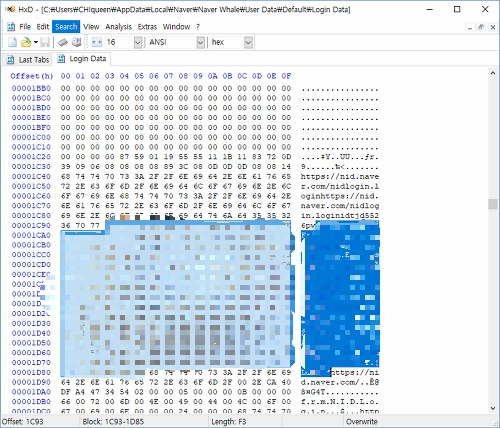This screenshot has width=500, height=428.
Task: Click hex byte DF at row 00001DA0
Action: 66,392
